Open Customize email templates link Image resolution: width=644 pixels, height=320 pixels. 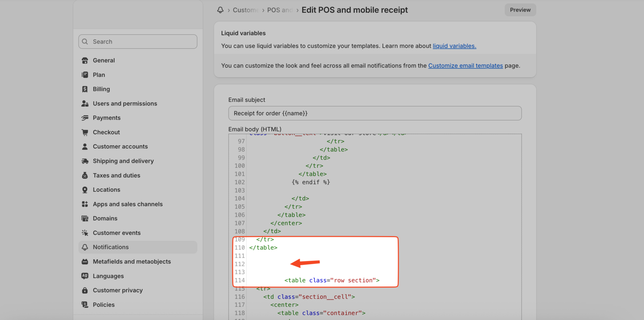466,66
